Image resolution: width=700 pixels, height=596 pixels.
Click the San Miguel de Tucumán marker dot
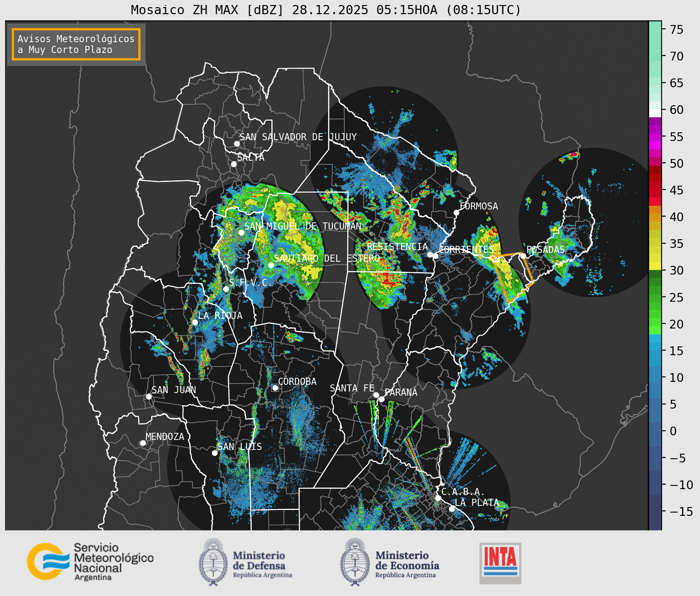[241, 232]
